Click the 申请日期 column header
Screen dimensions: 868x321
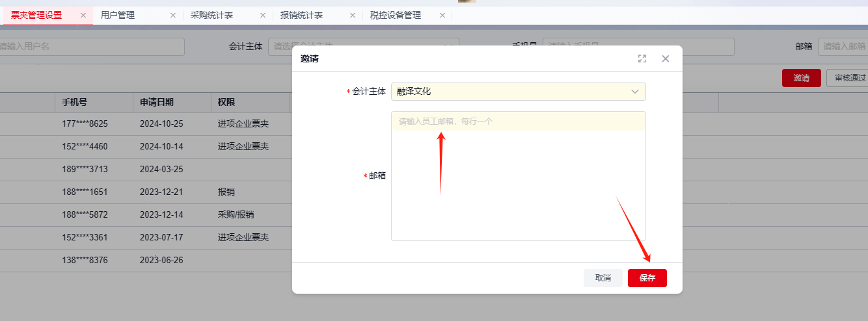click(157, 103)
